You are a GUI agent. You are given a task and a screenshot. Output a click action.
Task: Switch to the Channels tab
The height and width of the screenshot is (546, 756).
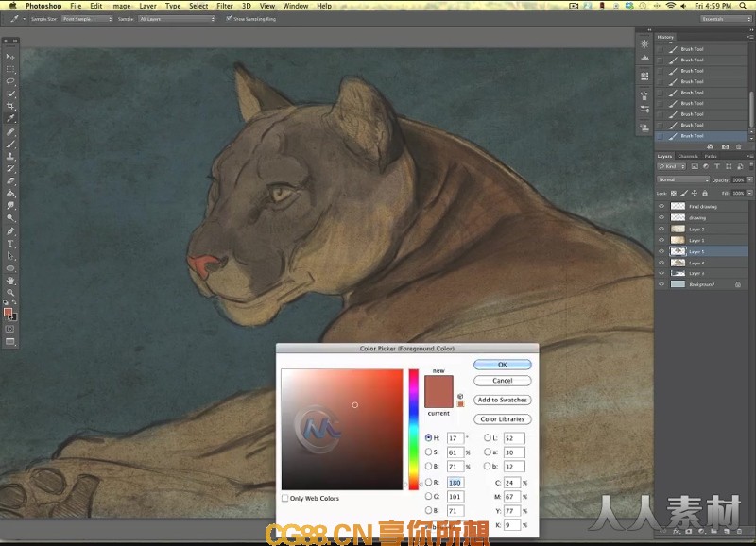click(x=688, y=156)
